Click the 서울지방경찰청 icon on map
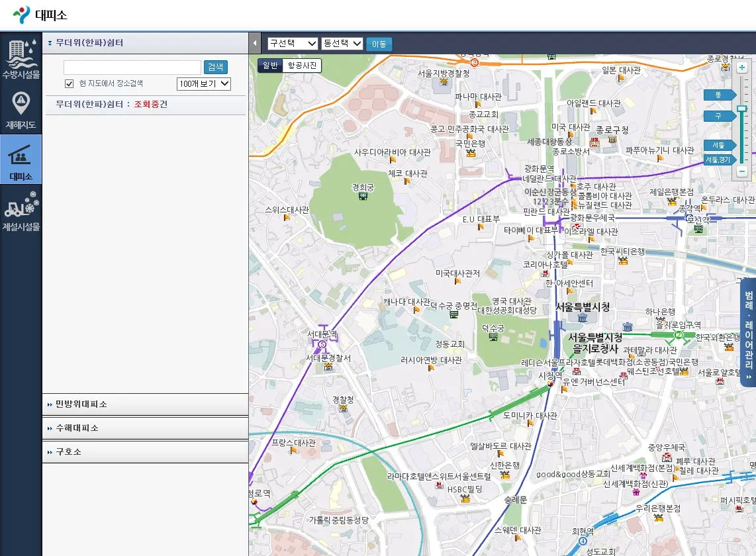This screenshot has height=556, width=756. click(444, 82)
